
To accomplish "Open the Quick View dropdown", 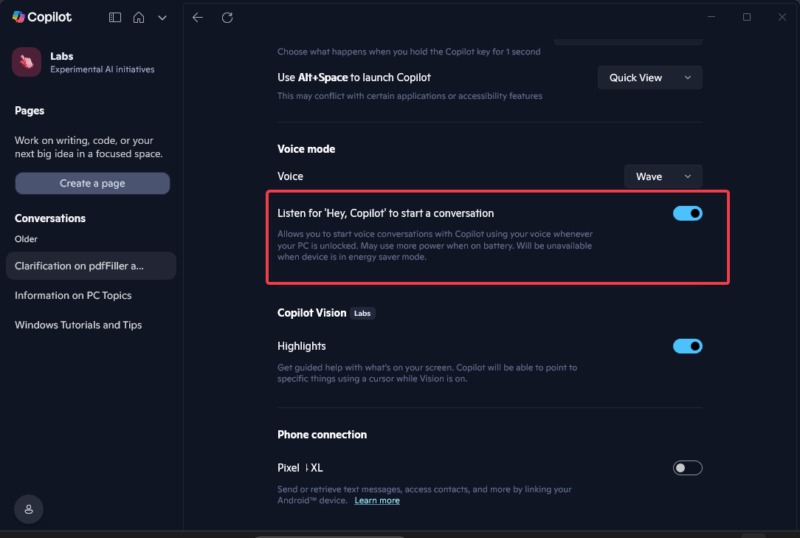I will click(649, 78).
